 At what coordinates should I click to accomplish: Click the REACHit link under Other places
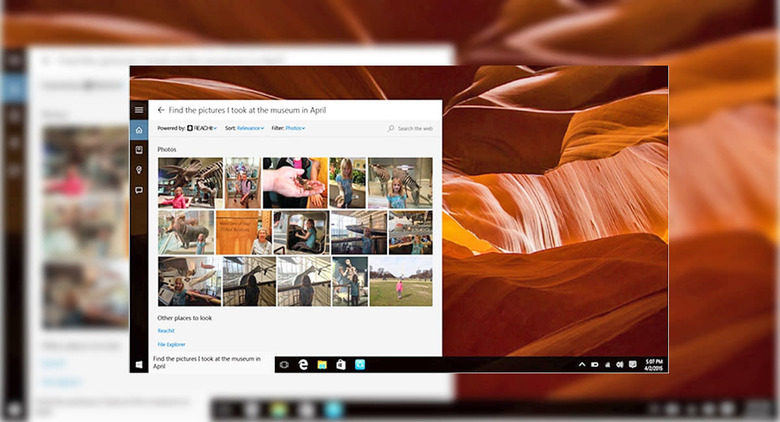(166, 330)
